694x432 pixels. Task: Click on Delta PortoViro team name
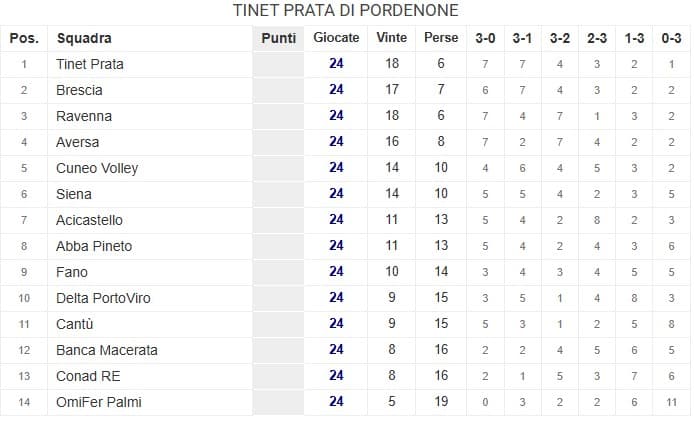coord(102,298)
